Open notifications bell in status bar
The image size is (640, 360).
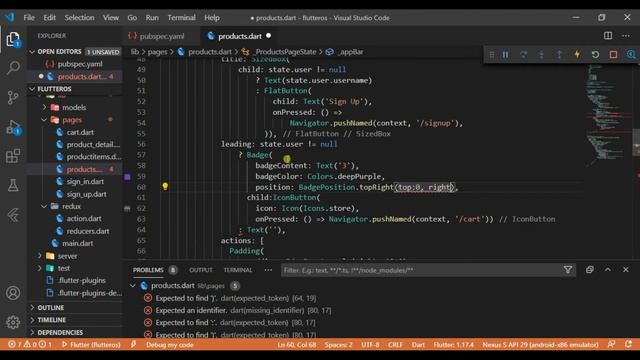(628, 344)
